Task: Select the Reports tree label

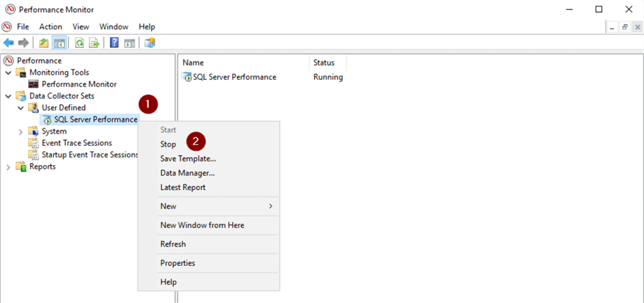Action: point(42,167)
